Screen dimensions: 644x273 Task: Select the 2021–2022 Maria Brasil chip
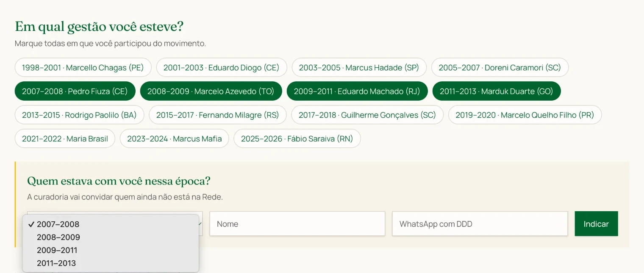[65, 138]
